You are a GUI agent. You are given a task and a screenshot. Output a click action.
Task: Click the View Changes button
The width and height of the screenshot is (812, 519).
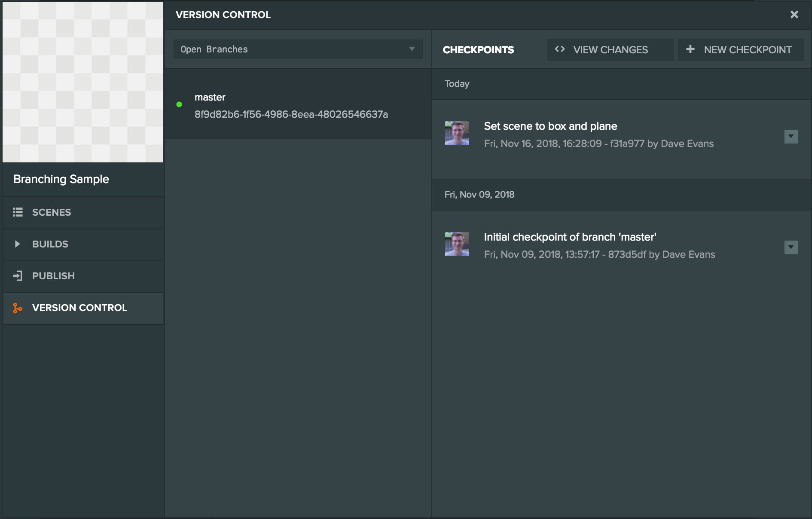click(610, 49)
